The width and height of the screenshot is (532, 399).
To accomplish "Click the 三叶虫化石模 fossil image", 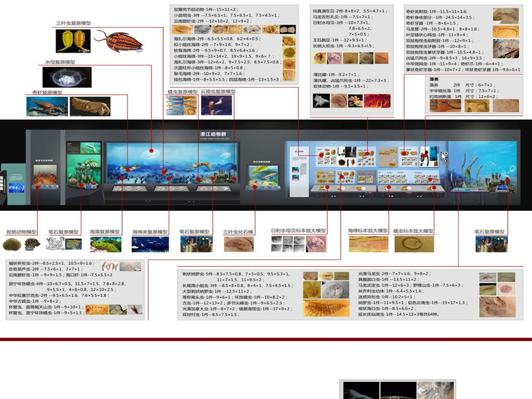I will point(238,244).
